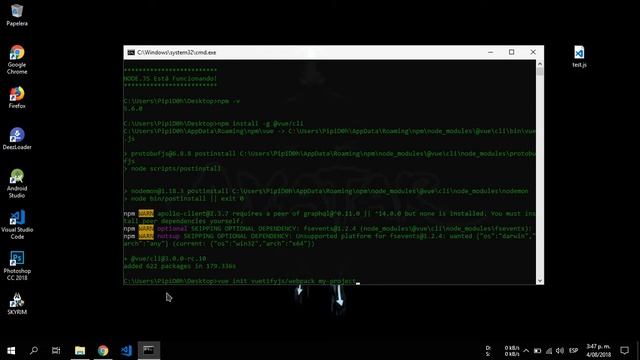Click the cmd vertical scrollbar thumb
This screenshot has height=360, width=640.
540,72
